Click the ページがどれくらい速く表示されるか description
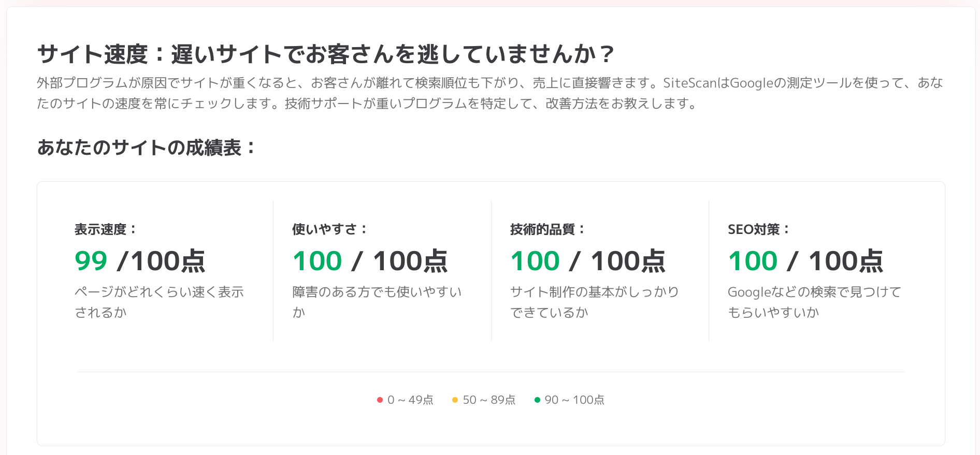Screen dimensions: 980x455 tap(159, 302)
